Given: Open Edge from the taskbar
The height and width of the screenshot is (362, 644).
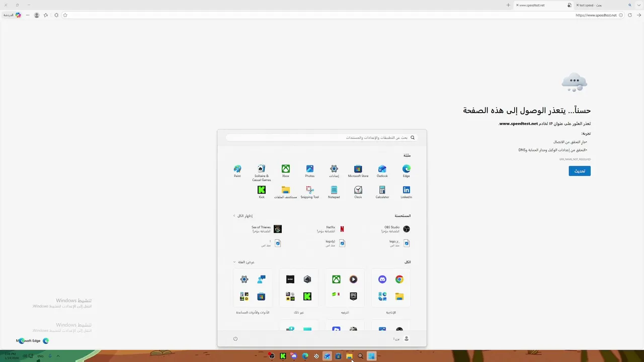Looking at the screenshot, I should click(x=305, y=356).
